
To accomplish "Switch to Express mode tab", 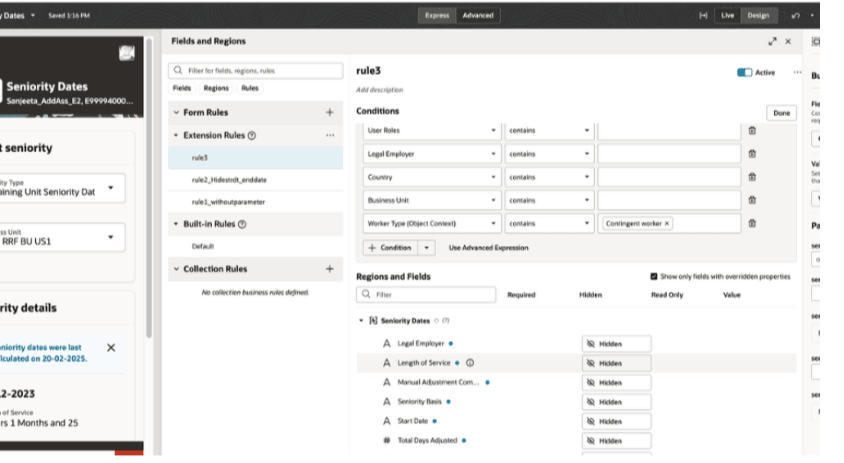I will [437, 16].
